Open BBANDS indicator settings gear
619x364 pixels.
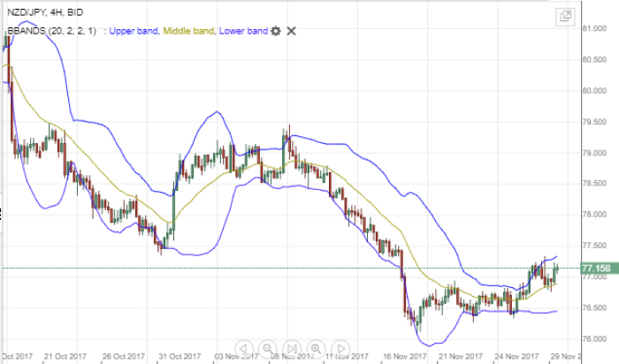point(276,31)
